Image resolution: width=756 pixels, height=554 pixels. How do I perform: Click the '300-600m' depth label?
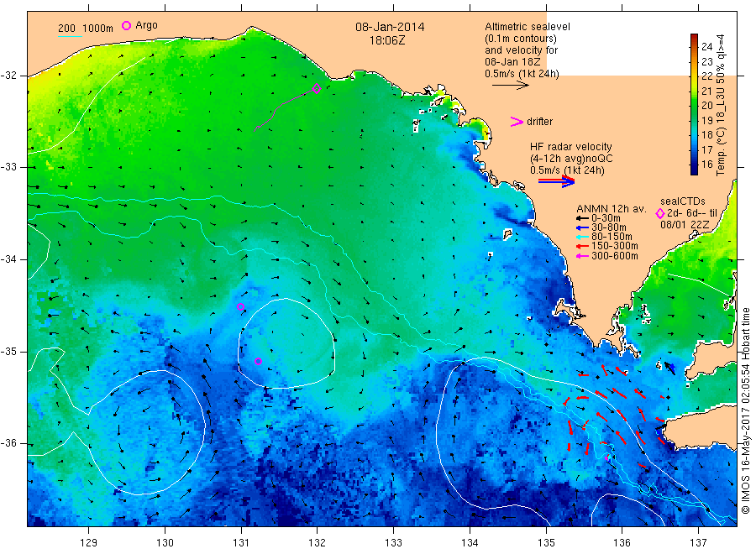(615, 256)
